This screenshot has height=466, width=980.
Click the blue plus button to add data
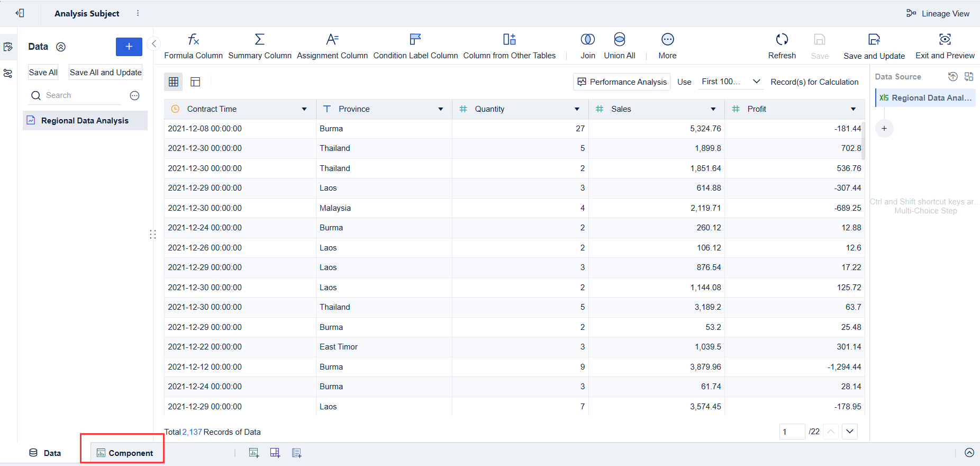coord(129,47)
